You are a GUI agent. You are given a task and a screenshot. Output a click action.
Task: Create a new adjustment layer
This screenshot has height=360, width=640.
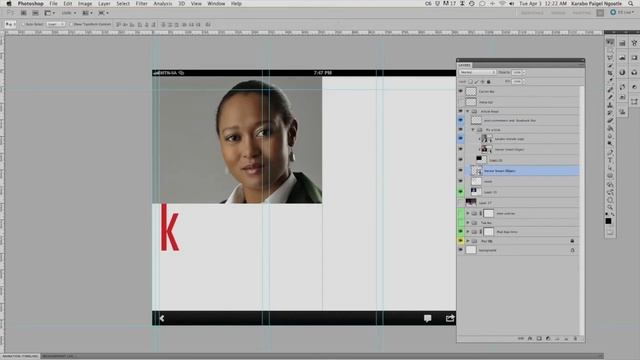tap(548, 338)
